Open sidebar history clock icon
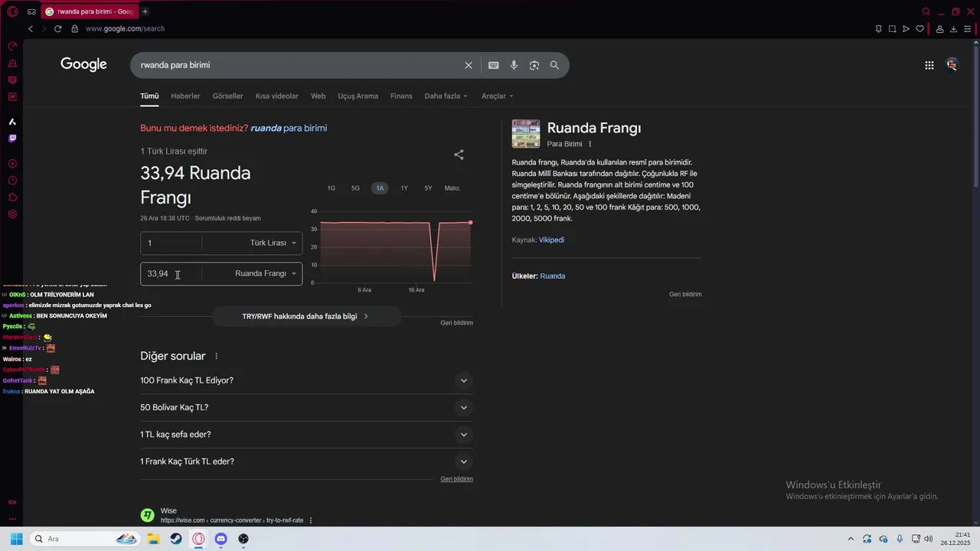 click(12, 181)
